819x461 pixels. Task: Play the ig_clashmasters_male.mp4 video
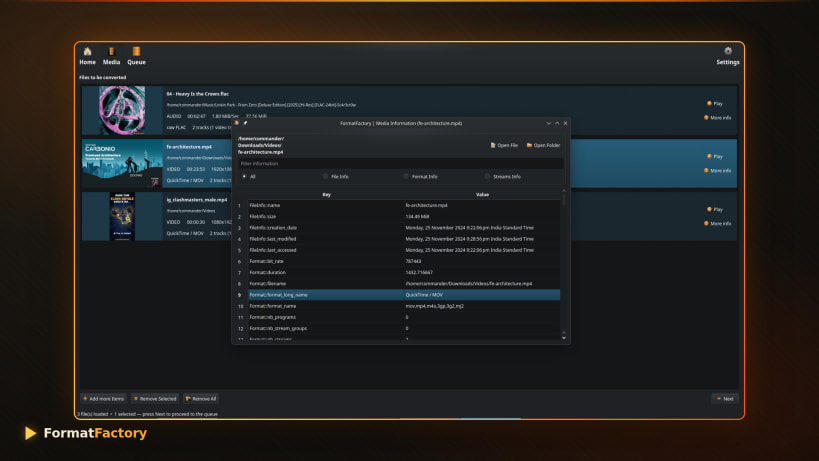(715, 209)
